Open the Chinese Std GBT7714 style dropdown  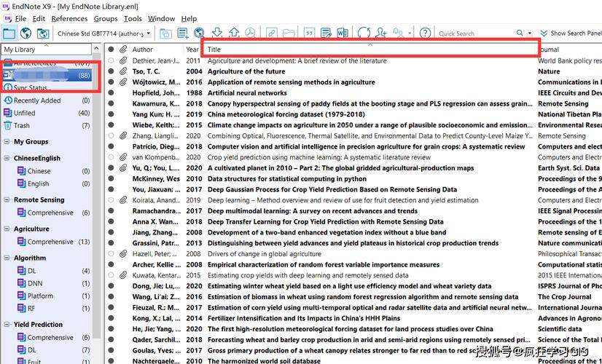(149, 33)
